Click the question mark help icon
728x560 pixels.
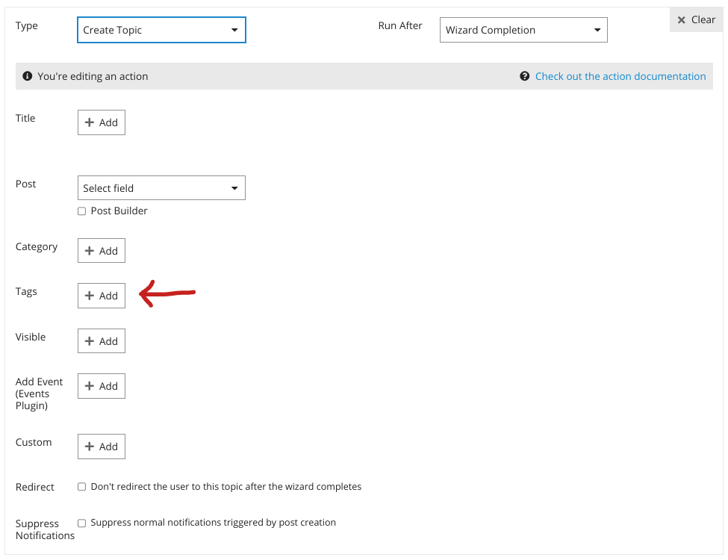[525, 76]
